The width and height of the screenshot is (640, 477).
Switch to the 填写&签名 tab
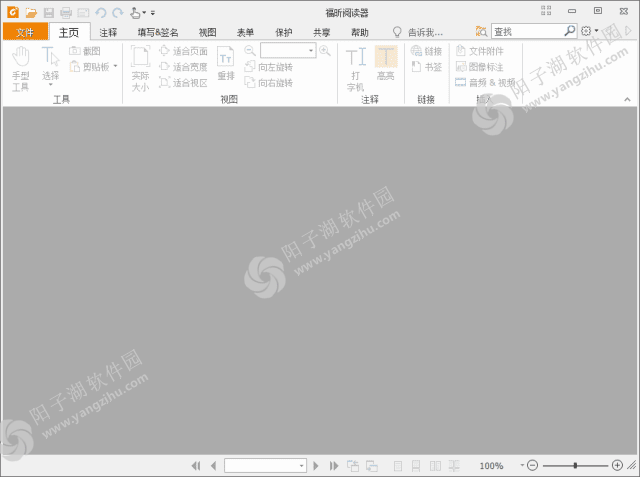tap(158, 32)
